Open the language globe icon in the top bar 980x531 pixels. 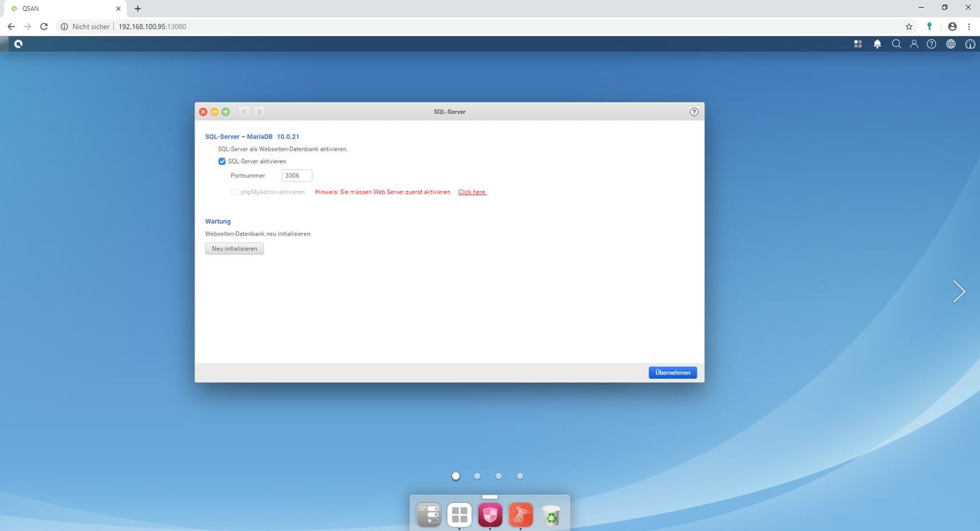[950, 44]
